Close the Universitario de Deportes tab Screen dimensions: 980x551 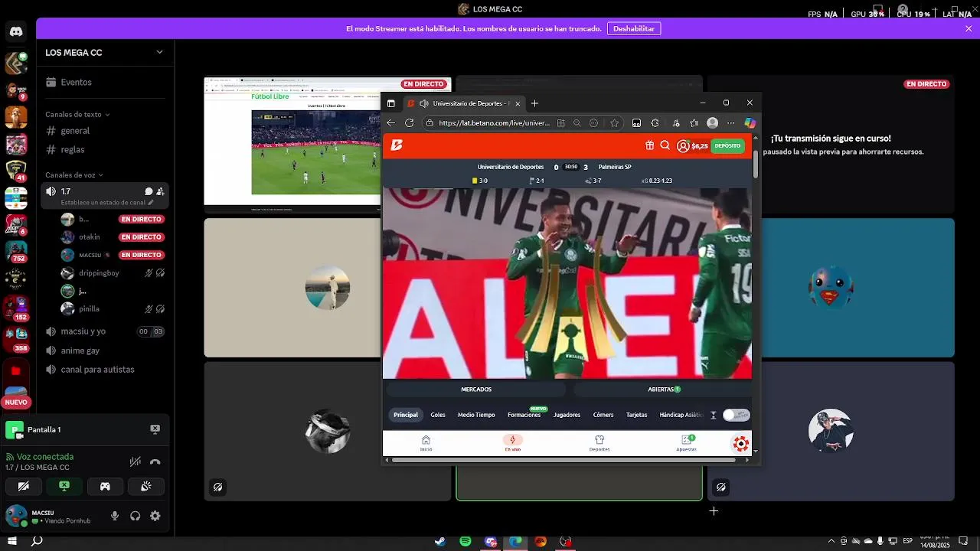click(518, 103)
